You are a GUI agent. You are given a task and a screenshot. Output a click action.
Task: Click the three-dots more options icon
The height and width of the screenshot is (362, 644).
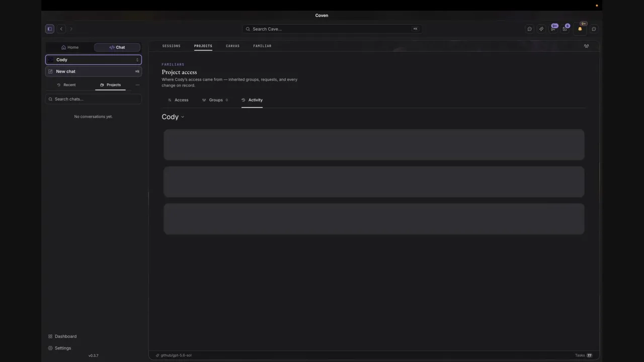coord(137,85)
